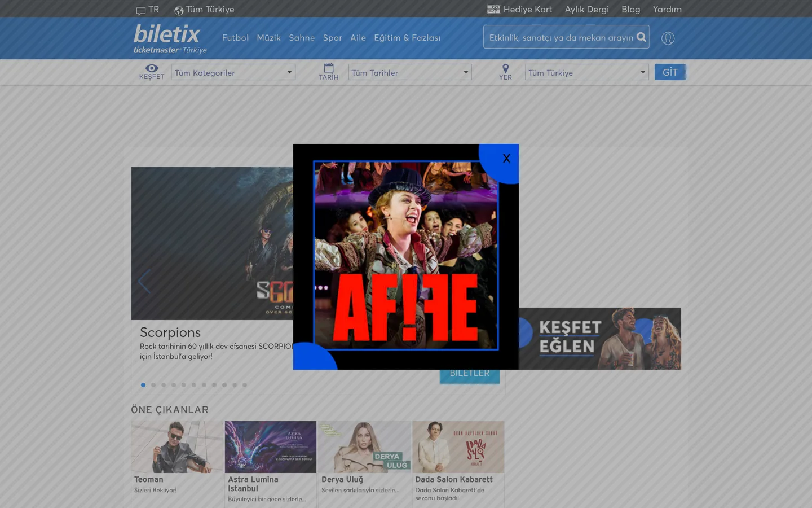Open the Spor menu
This screenshot has width=812, height=508.
pos(333,38)
